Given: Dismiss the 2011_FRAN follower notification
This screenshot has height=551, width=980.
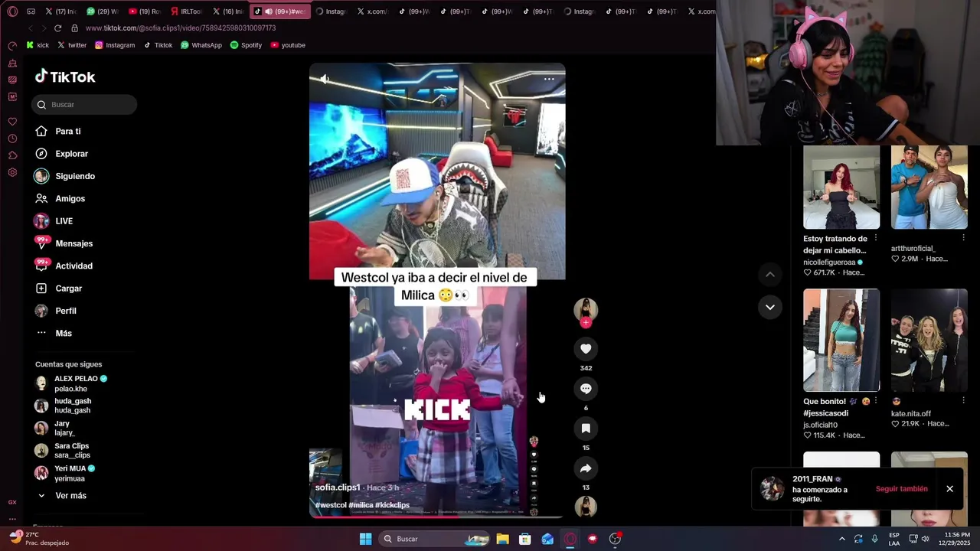Looking at the screenshot, I should [949, 489].
